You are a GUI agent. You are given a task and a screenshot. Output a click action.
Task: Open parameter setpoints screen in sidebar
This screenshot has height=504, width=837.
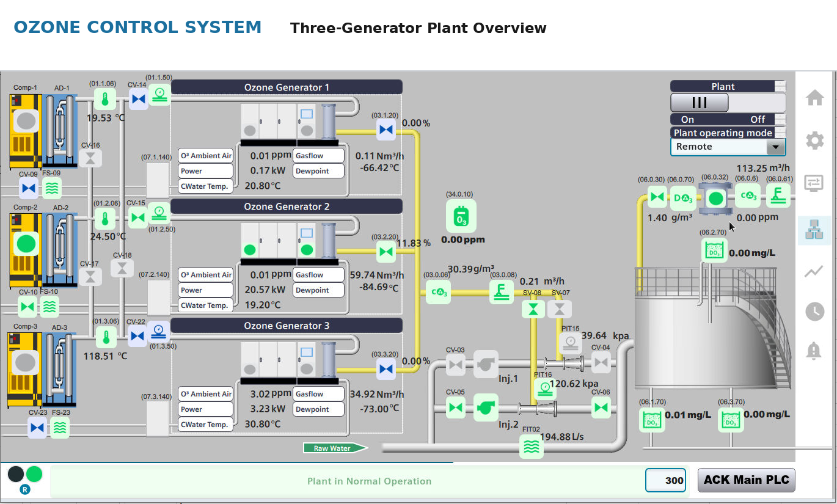814,183
